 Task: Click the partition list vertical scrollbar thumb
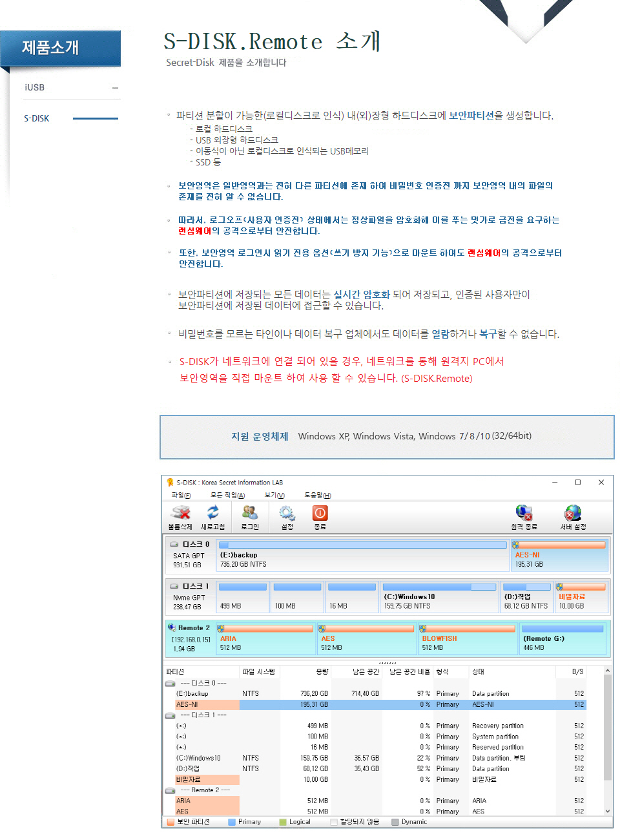[x=608, y=729]
